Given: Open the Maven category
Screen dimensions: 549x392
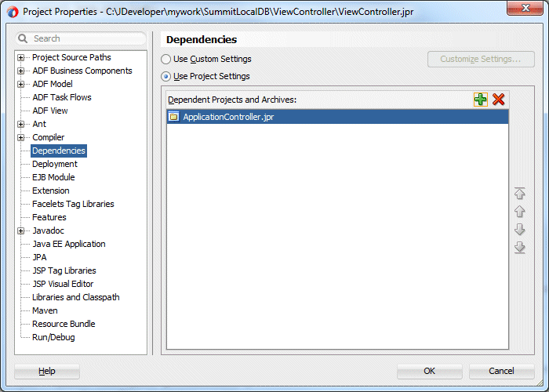Looking at the screenshot, I should tap(45, 310).
